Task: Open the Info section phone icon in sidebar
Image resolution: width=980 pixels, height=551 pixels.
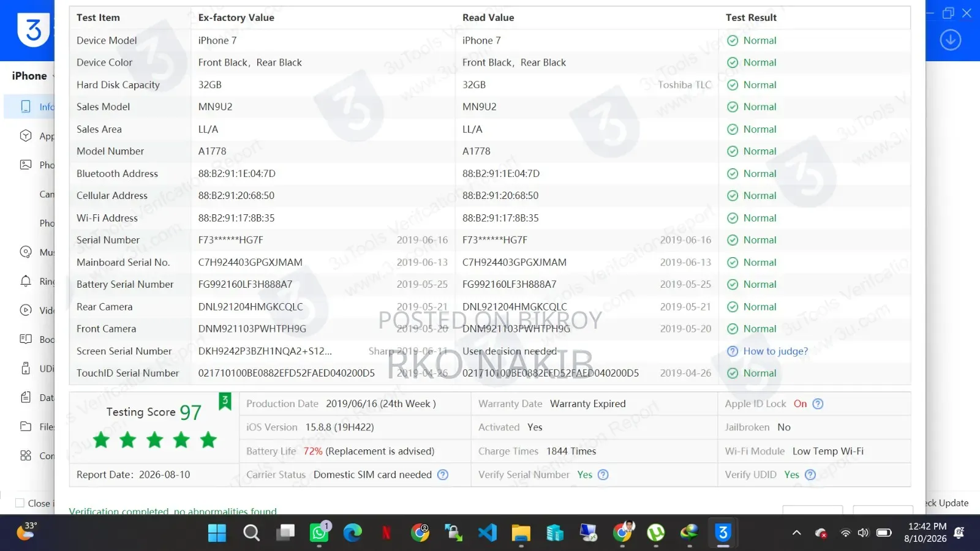Action: point(26,107)
